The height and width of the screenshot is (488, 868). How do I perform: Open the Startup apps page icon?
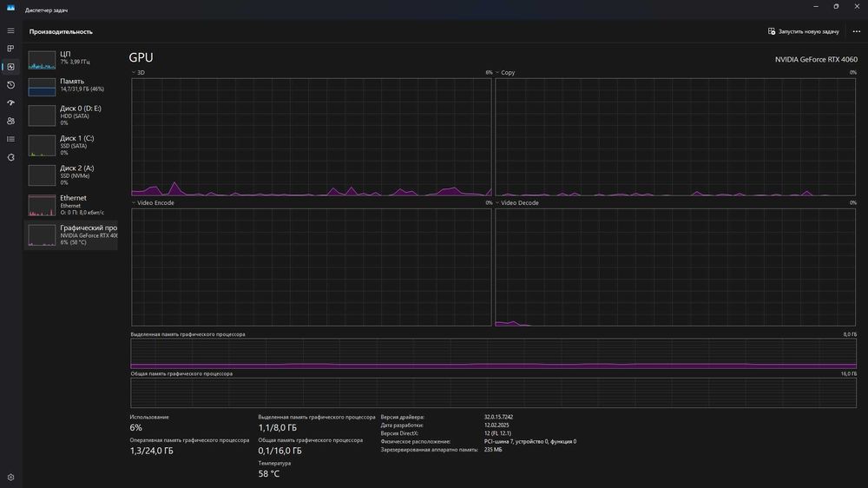pos(10,102)
